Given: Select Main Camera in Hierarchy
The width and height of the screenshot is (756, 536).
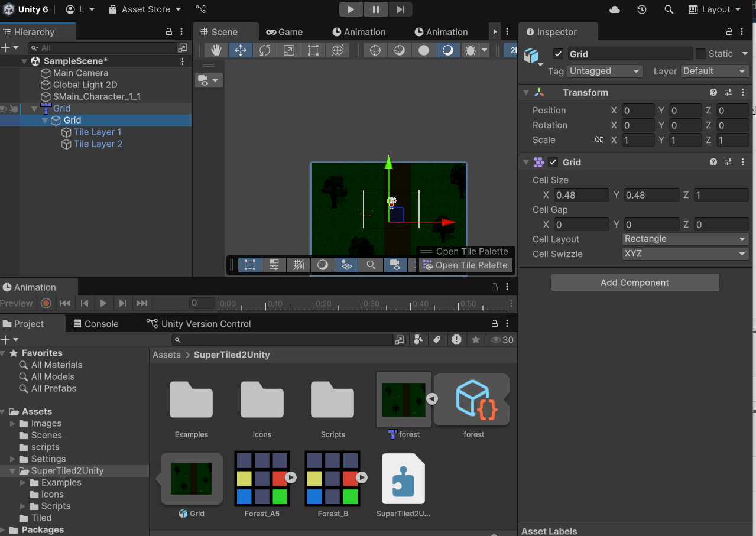Looking at the screenshot, I should [80, 73].
